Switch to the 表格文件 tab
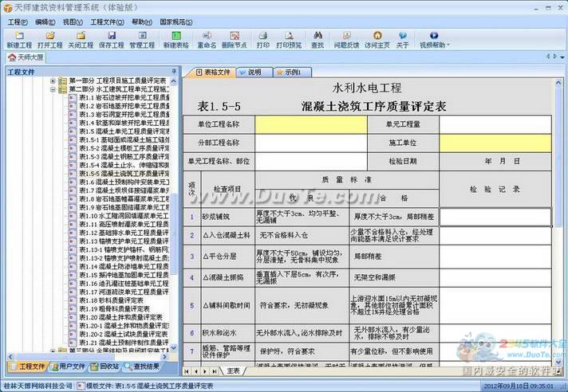Viewport: 568px width, 392px height. [x=212, y=73]
